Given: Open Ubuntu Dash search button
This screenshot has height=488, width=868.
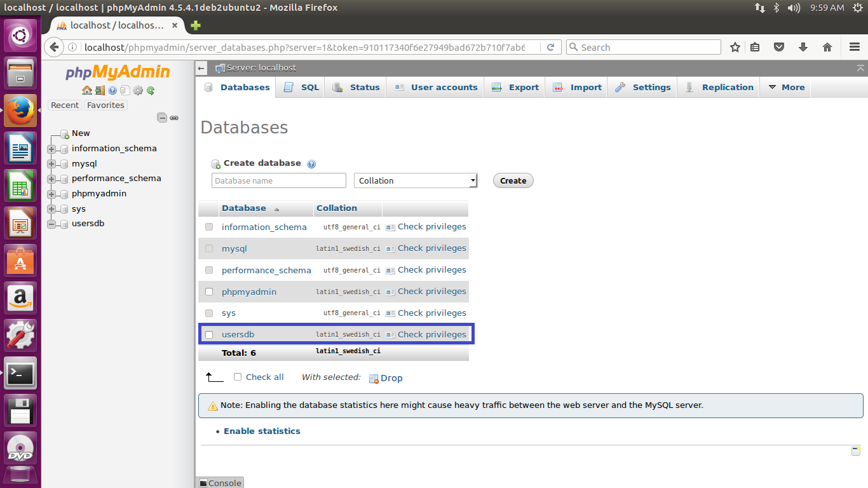Looking at the screenshot, I should [x=20, y=36].
